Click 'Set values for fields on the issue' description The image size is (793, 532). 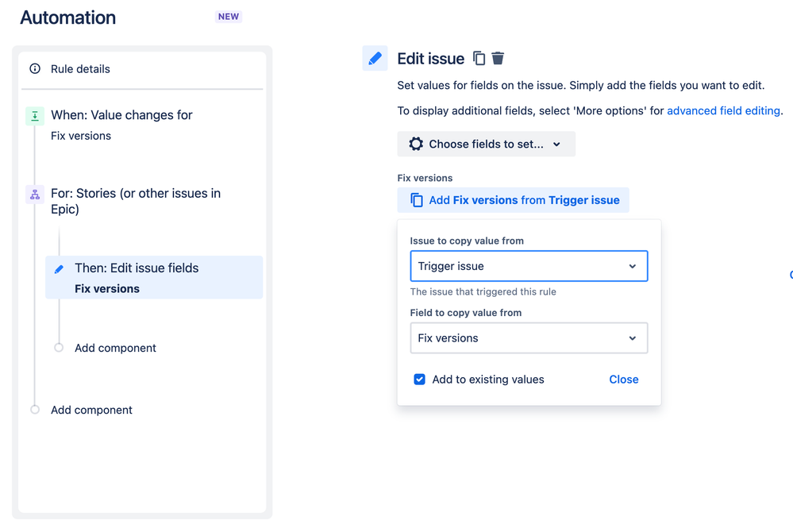(580, 86)
